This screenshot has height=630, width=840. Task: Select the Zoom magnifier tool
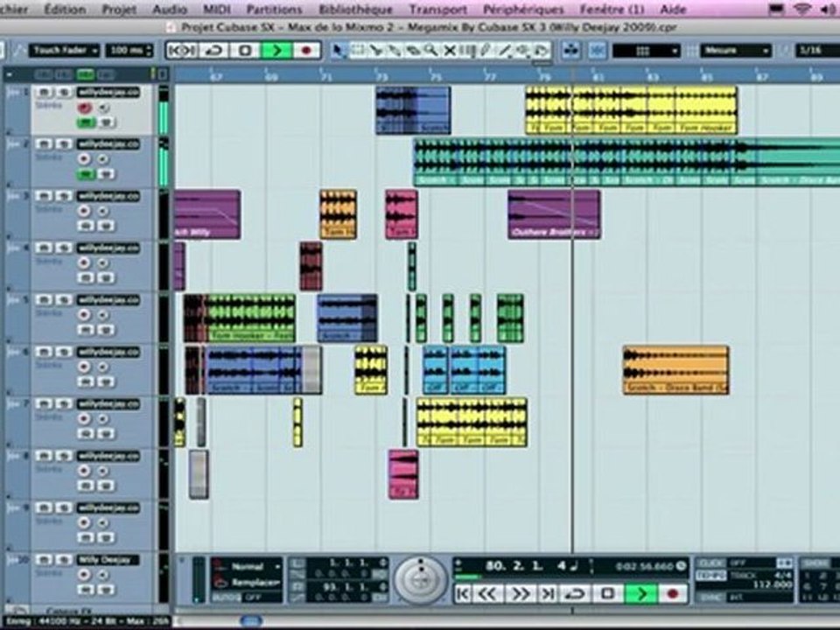tap(430, 51)
